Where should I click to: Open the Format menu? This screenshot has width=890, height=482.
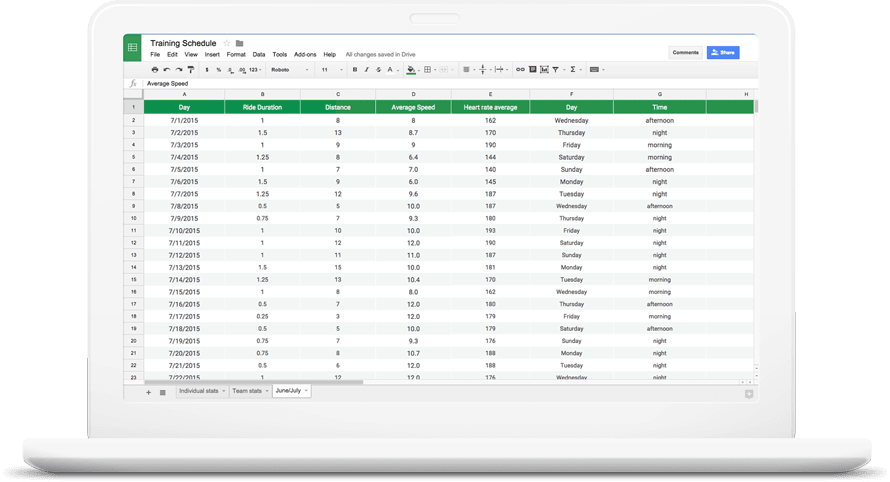236,54
